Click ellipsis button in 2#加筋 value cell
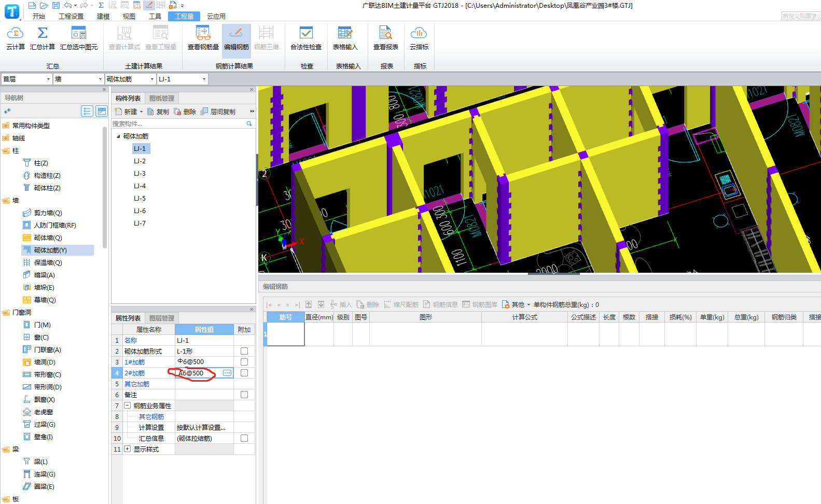Viewport: 821px width, 504px height. click(x=227, y=373)
